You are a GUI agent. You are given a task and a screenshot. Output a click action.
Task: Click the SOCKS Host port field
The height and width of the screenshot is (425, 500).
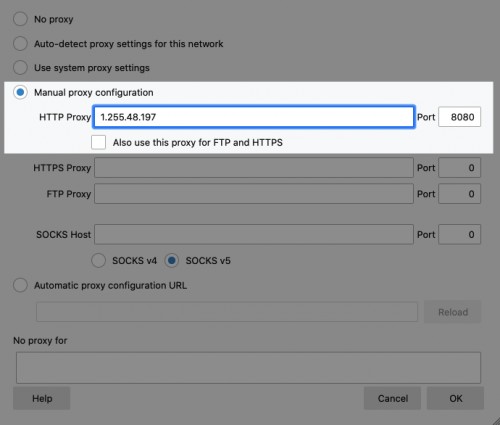459,234
